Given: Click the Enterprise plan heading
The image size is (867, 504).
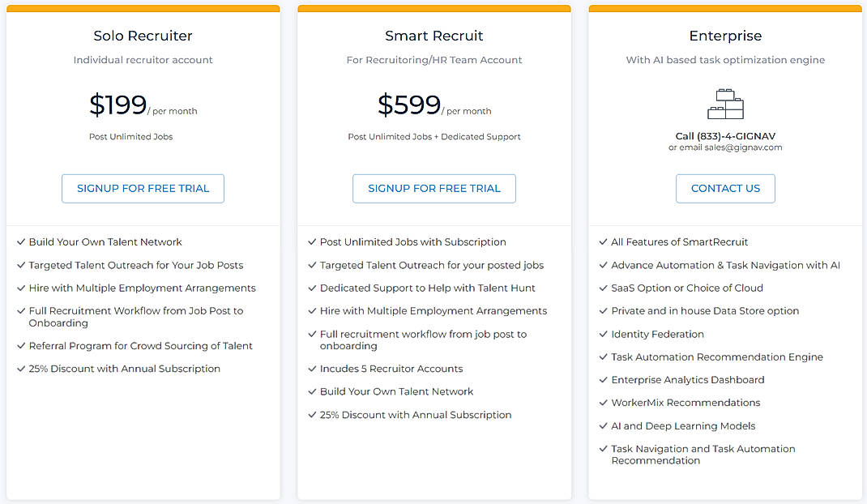Looking at the screenshot, I should tap(725, 36).
